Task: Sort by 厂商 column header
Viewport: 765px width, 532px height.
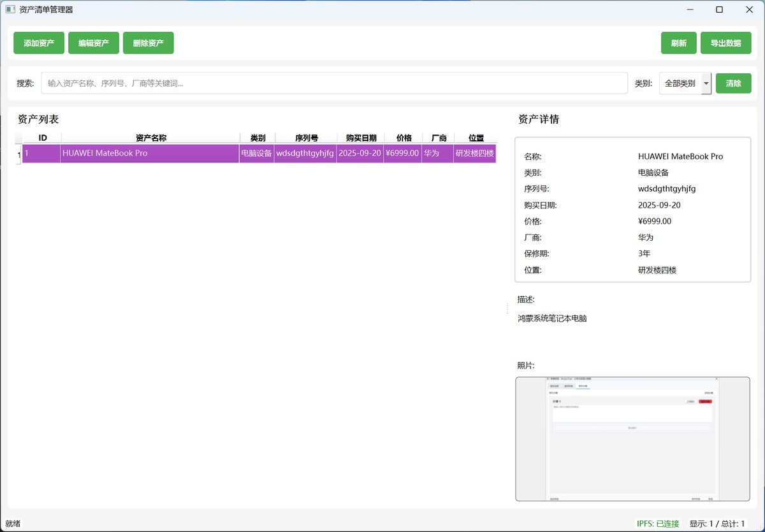Action: [x=439, y=138]
